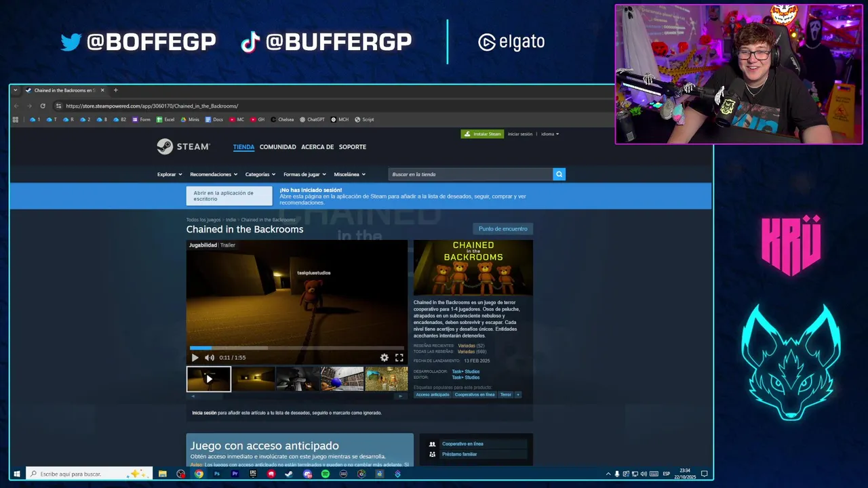The width and height of the screenshot is (868, 488).
Task: Open the MC YouTube bookmark
Action: 237,119
